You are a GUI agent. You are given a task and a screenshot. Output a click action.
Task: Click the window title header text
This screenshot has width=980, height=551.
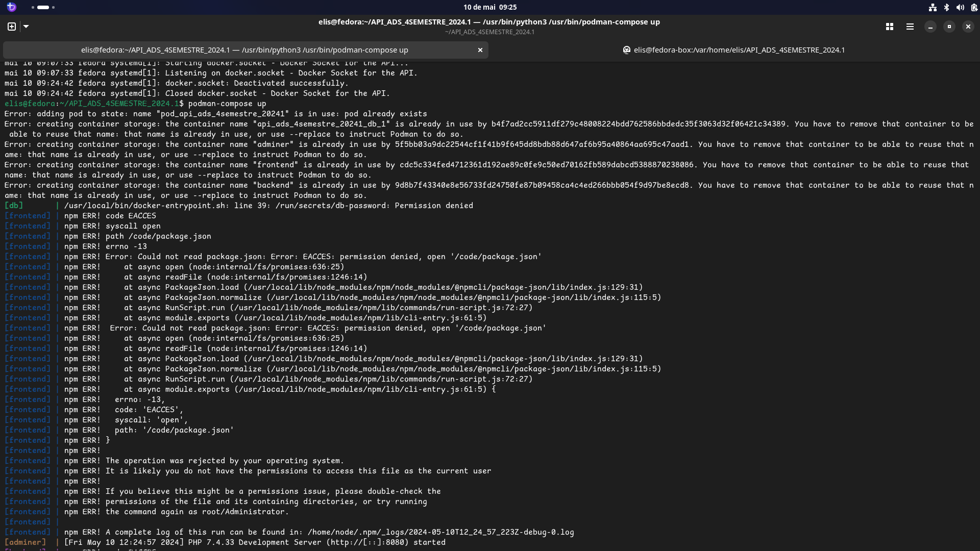[489, 22]
